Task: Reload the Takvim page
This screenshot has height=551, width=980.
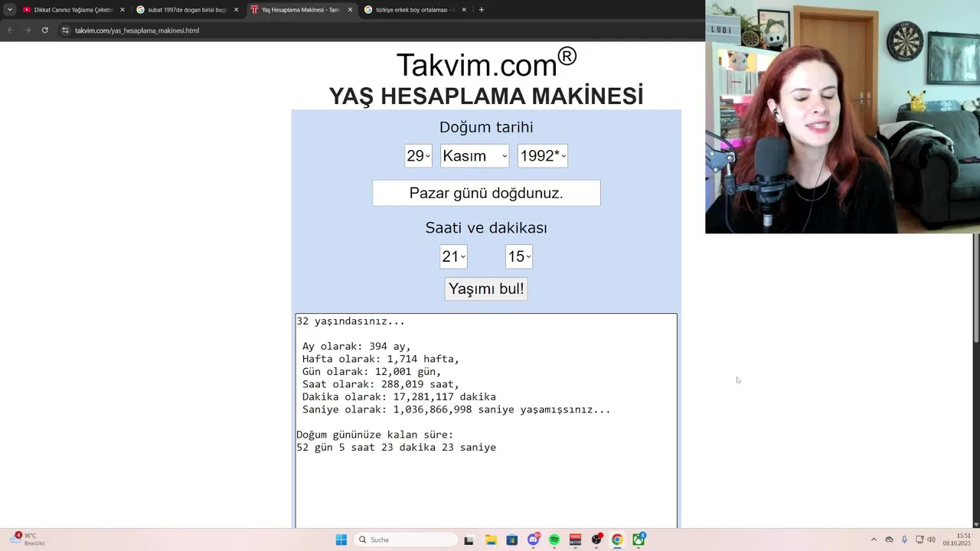Action: pyautogui.click(x=45, y=30)
